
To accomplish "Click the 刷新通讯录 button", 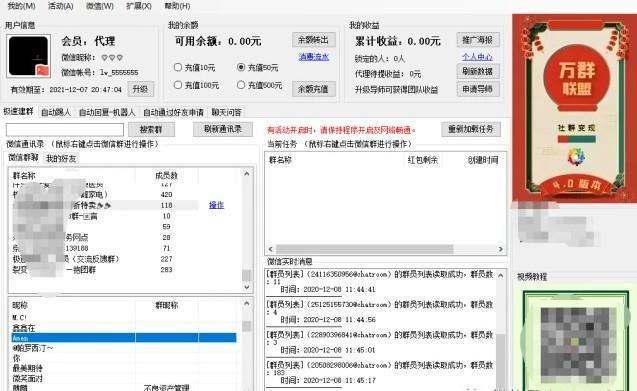I will coord(223,129).
